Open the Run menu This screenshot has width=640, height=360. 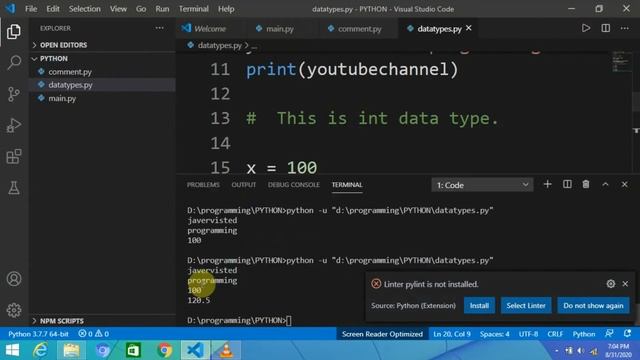[162, 9]
